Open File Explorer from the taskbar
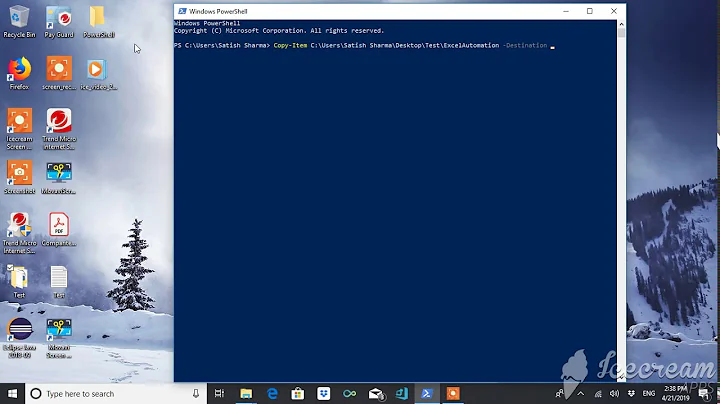This screenshot has width=720, height=404. click(245, 394)
